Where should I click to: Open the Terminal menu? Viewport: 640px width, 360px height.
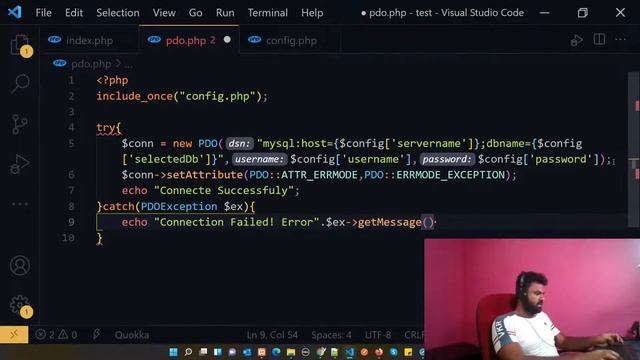(x=267, y=13)
